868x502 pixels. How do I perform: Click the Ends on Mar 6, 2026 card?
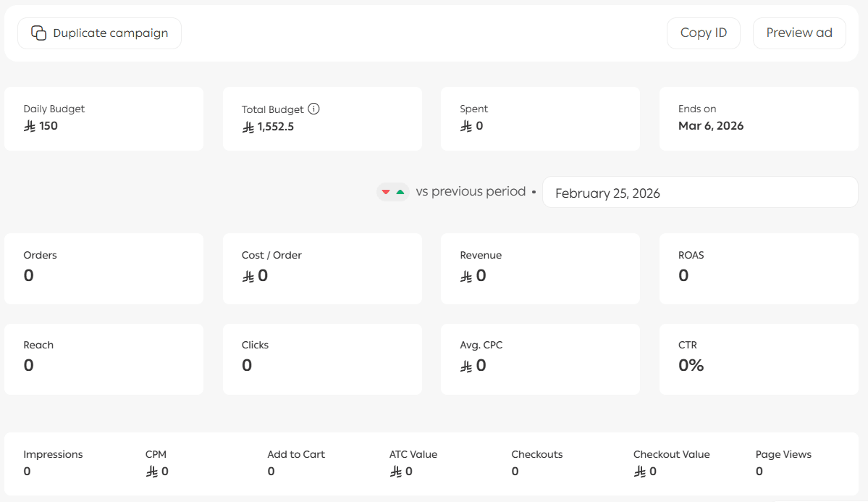pyautogui.click(x=758, y=118)
